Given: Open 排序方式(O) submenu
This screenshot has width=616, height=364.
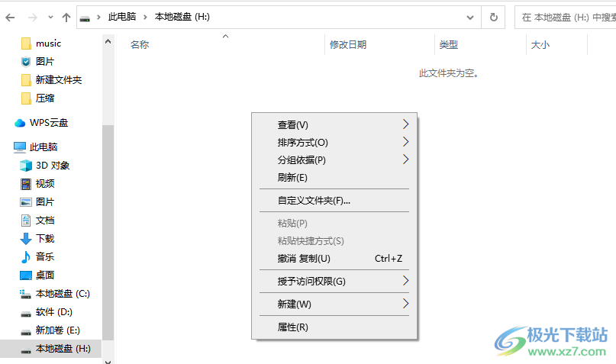Looking at the screenshot, I should coord(334,143).
